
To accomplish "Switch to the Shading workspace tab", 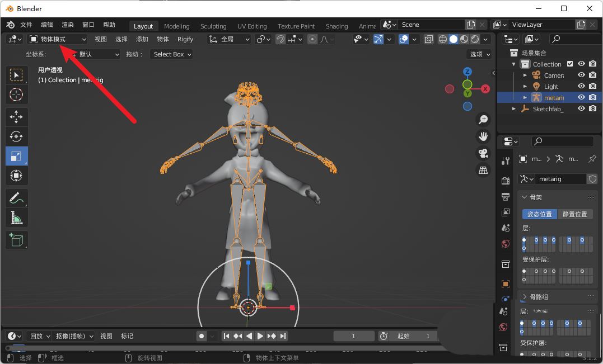I will click(336, 26).
